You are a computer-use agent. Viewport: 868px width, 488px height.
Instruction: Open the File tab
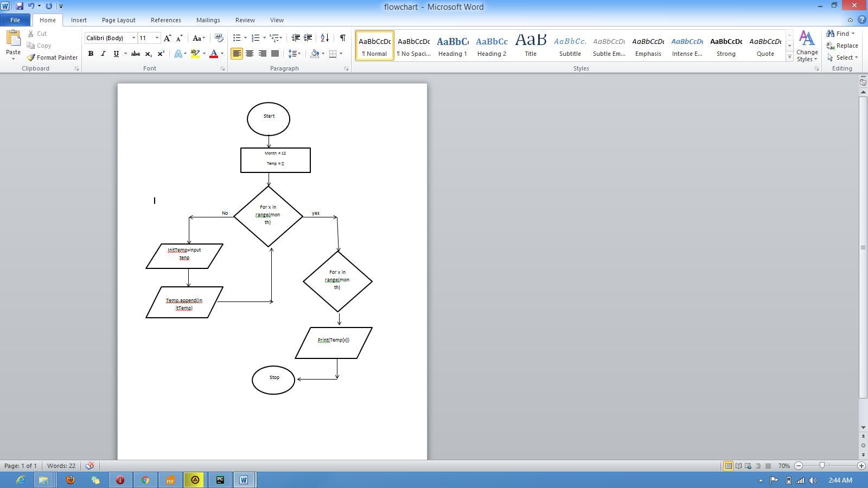click(15, 20)
